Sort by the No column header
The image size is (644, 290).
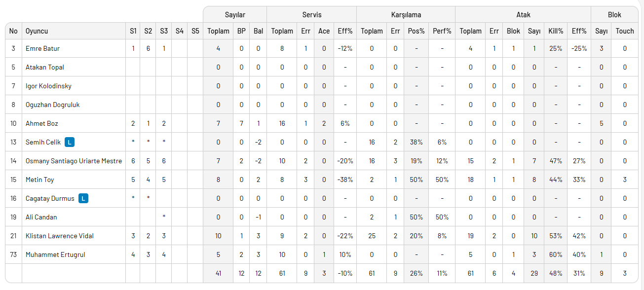[13, 31]
